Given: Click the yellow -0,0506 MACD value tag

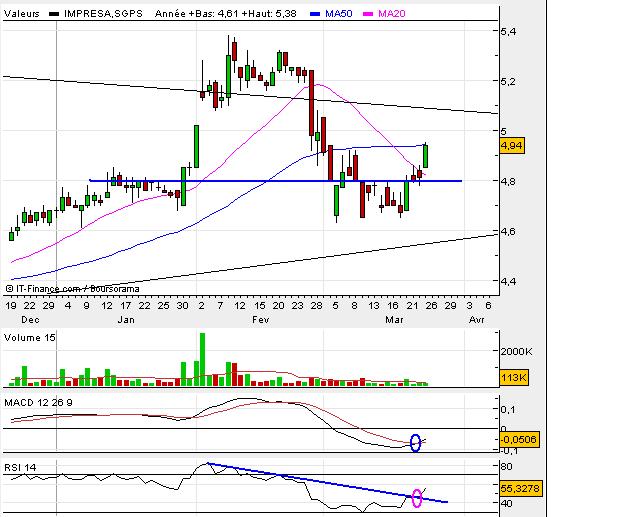Looking at the screenshot, I should pyautogui.click(x=518, y=439).
